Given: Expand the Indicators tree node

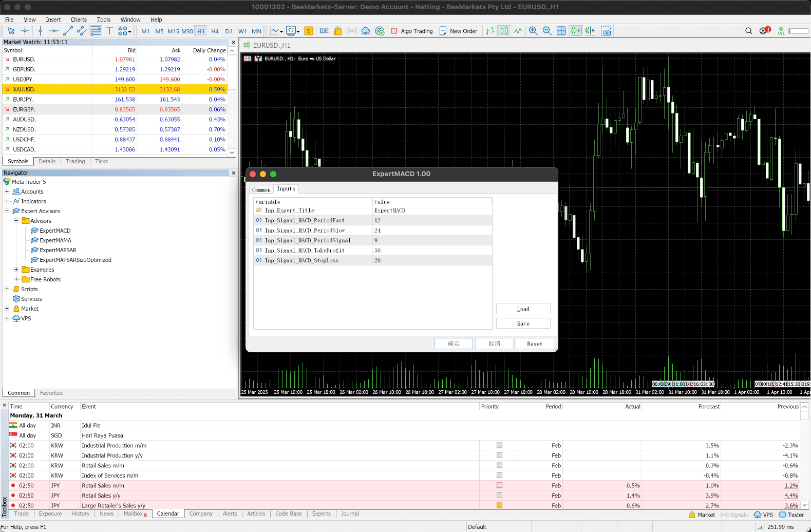Looking at the screenshot, I should (7, 201).
